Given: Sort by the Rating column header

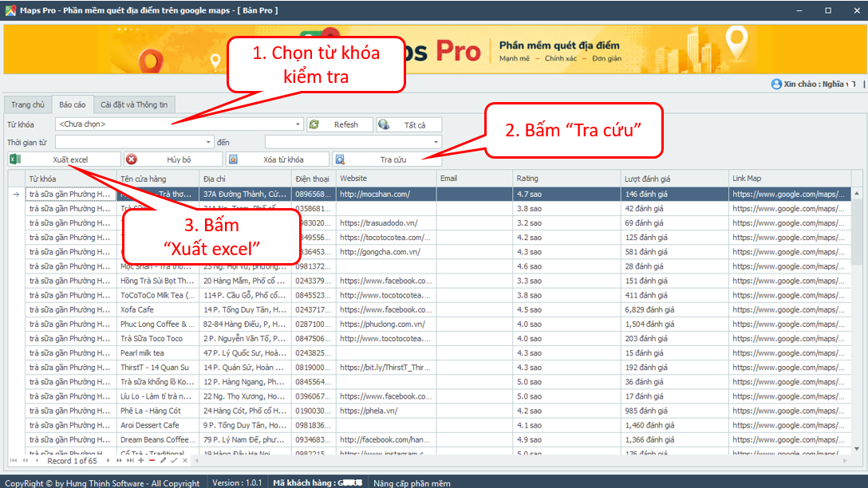Looking at the screenshot, I should [x=566, y=179].
